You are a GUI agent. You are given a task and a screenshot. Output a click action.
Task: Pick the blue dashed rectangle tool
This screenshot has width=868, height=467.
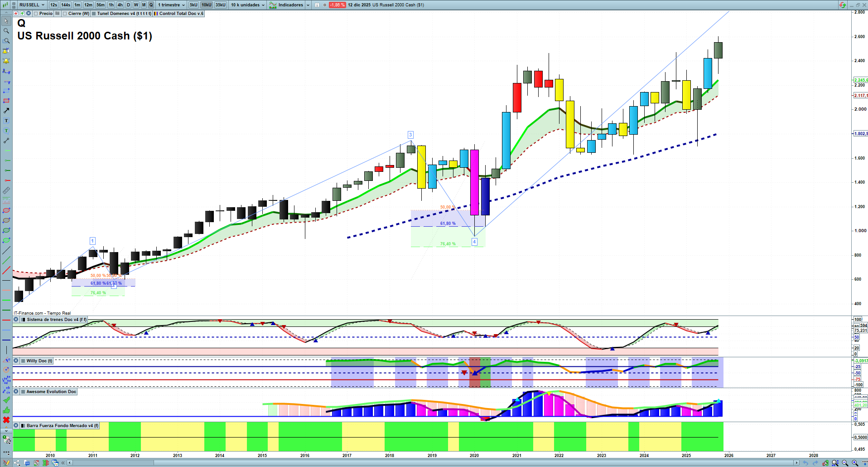pyautogui.click(x=6, y=91)
